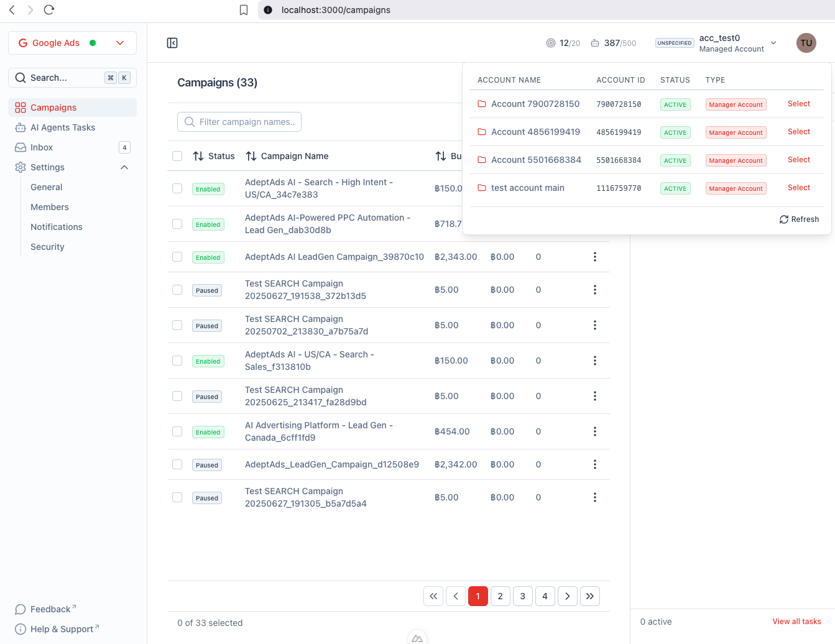Image resolution: width=835 pixels, height=644 pixels.
Task: Open the three-dot menu for AdeptAds AI LeadGen Campaign
Action: [594, 257]
